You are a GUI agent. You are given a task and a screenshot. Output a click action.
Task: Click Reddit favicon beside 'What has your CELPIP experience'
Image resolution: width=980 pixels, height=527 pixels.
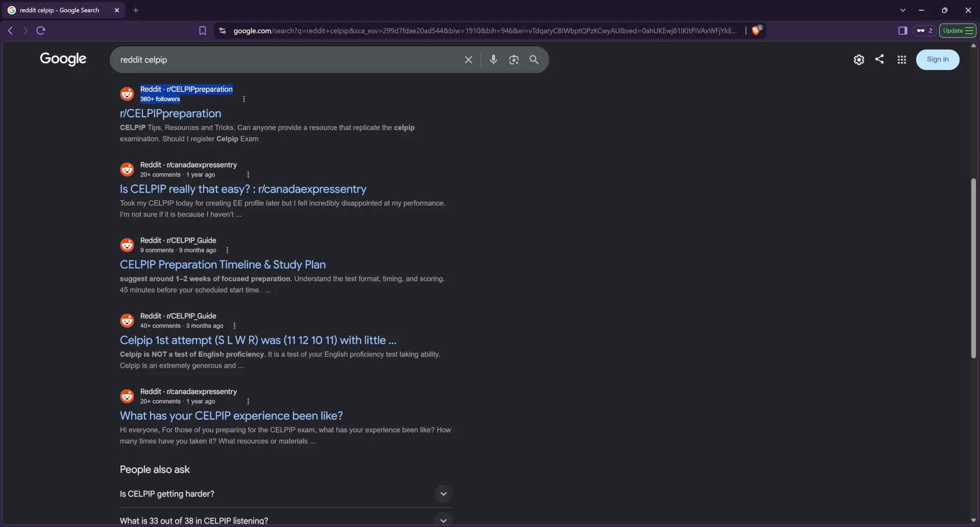coord(127,396)
